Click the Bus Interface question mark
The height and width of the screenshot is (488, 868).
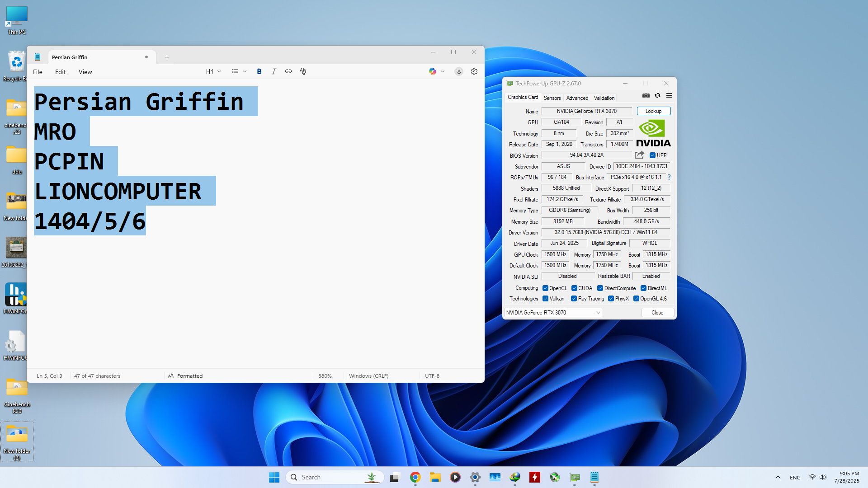tap(669, 177)
